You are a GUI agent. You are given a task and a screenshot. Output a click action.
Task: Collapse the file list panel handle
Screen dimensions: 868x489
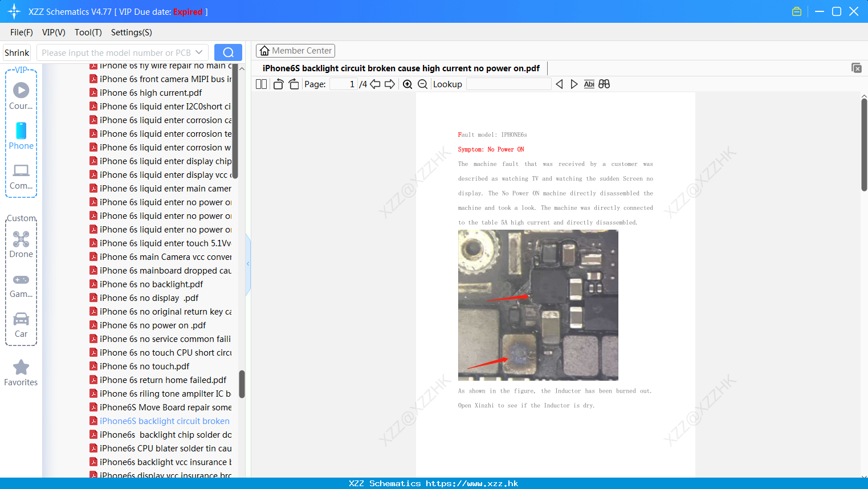tap(248, 264)
